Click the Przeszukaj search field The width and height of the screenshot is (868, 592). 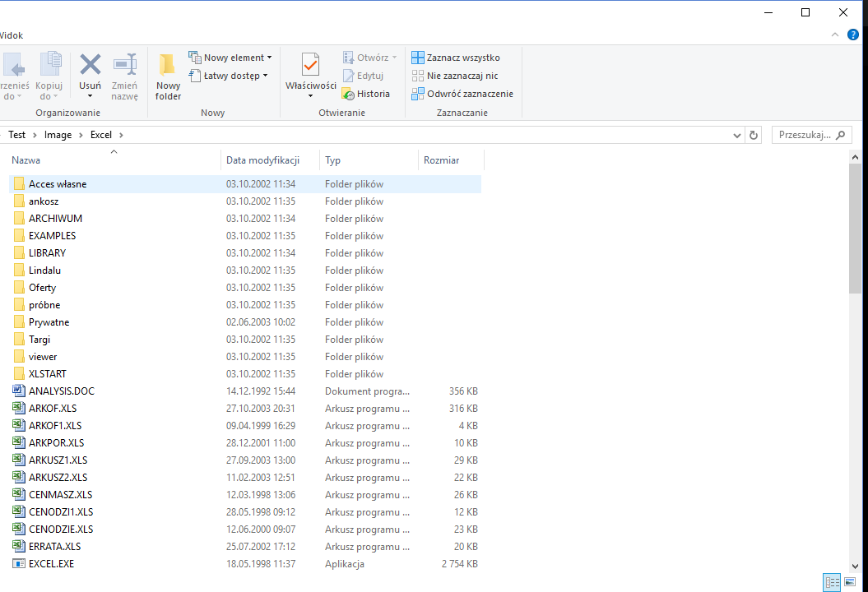pos(805,135)
